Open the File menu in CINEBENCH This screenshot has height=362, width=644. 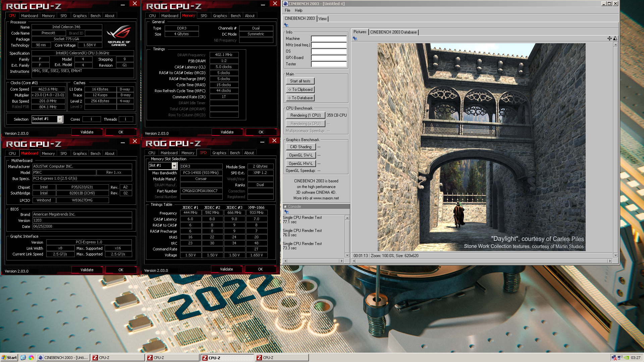[287, 10]
